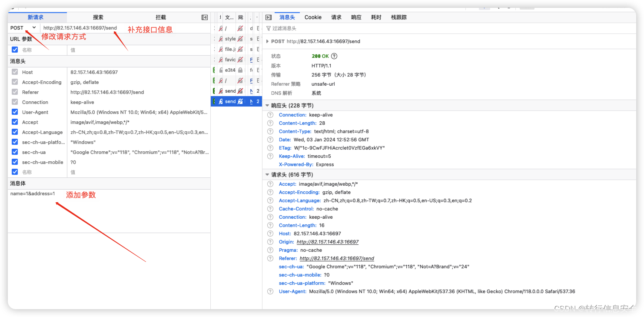Click insecure lock icon on style row
This screenshot has height=317, width=644.
click(240, 39)
